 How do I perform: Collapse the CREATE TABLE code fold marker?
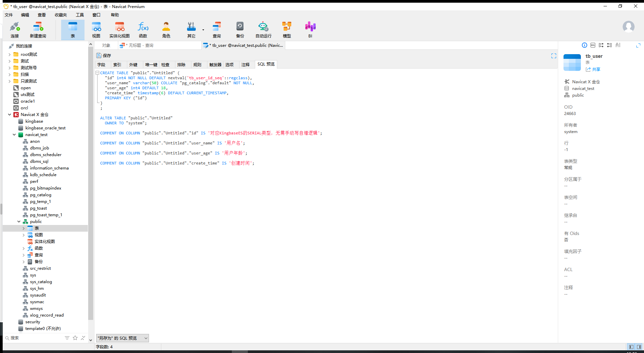click(97, 73)
